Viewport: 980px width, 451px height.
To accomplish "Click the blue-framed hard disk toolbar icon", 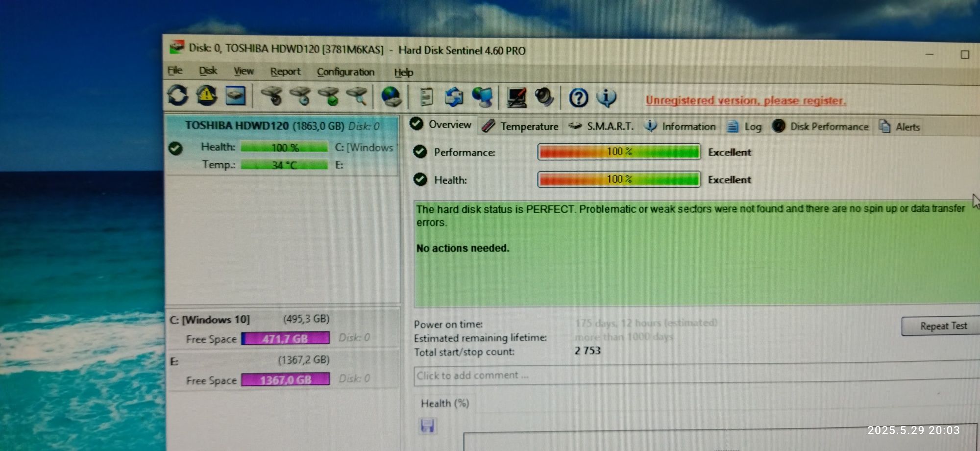I will point(236,95).
